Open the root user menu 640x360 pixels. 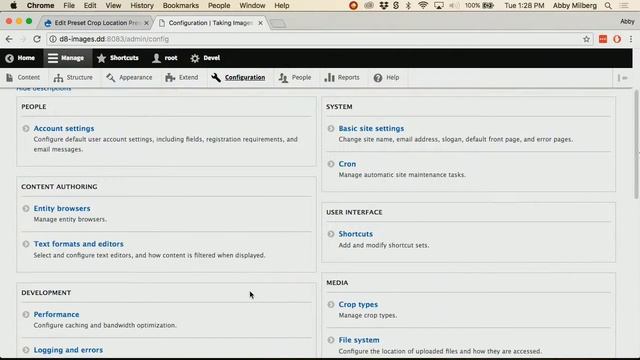pos(164,58)
